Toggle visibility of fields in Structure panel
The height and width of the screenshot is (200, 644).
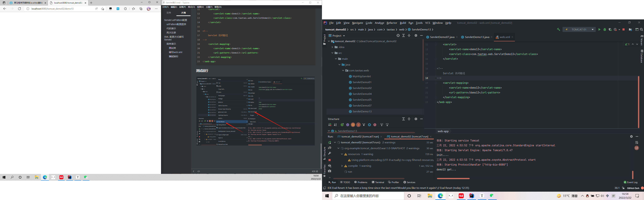point(353,125)
